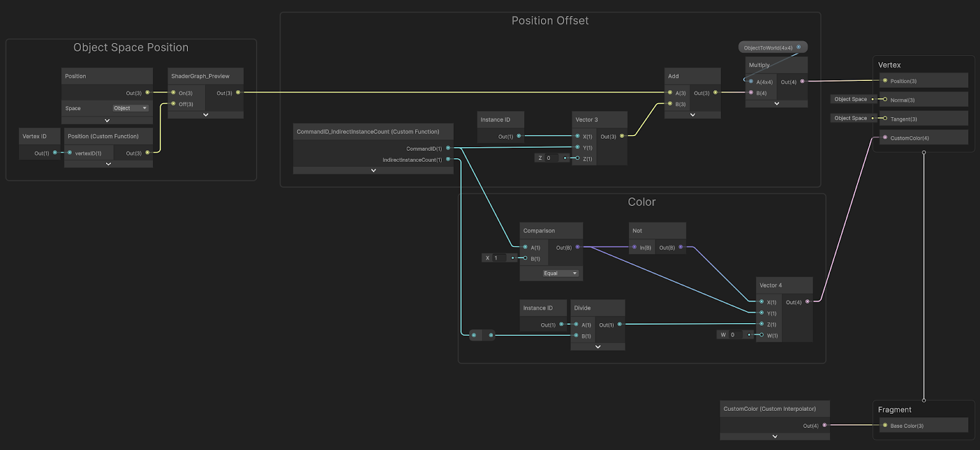The image size is (980, 450).
Task: Collapse the Add node using its chevron
Action: click(x=692, y=115)
